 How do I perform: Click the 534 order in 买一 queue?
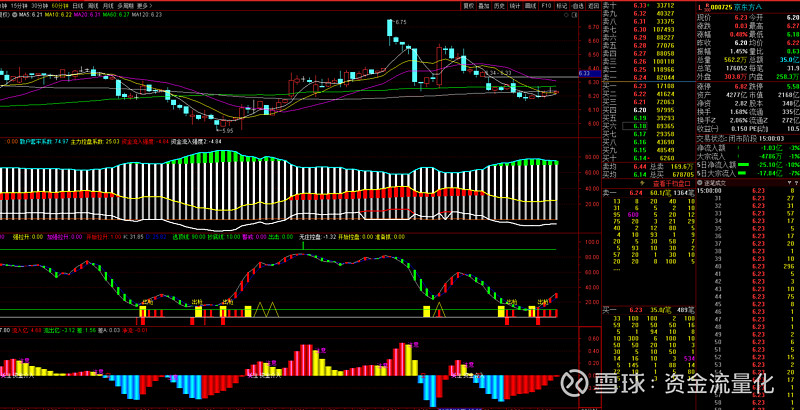690,358
